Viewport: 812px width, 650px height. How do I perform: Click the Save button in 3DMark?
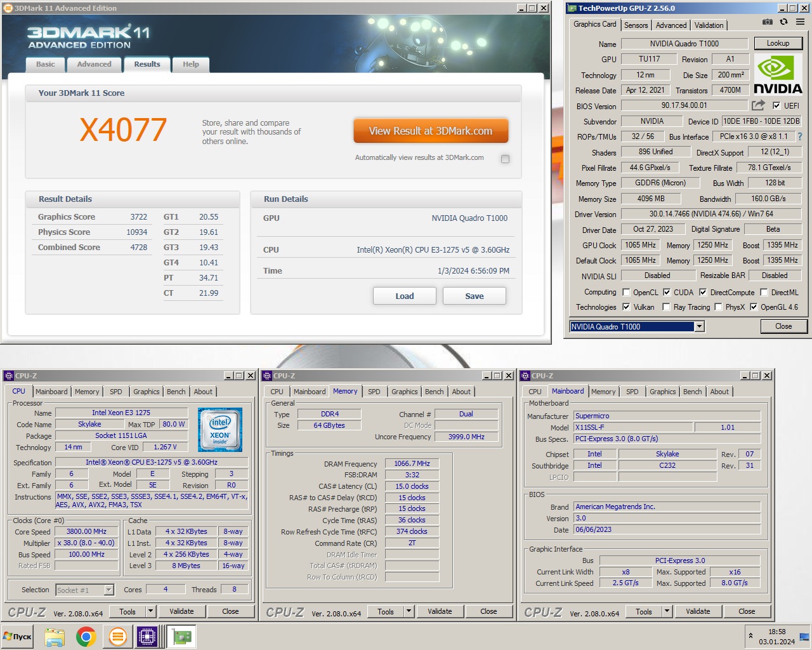[475, 296]
